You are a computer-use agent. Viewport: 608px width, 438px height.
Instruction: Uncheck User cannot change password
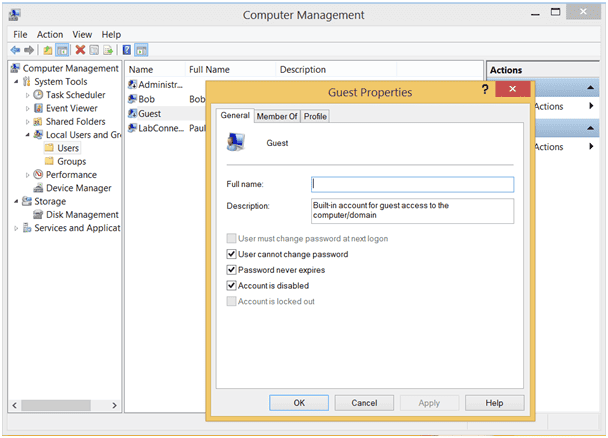231,254
